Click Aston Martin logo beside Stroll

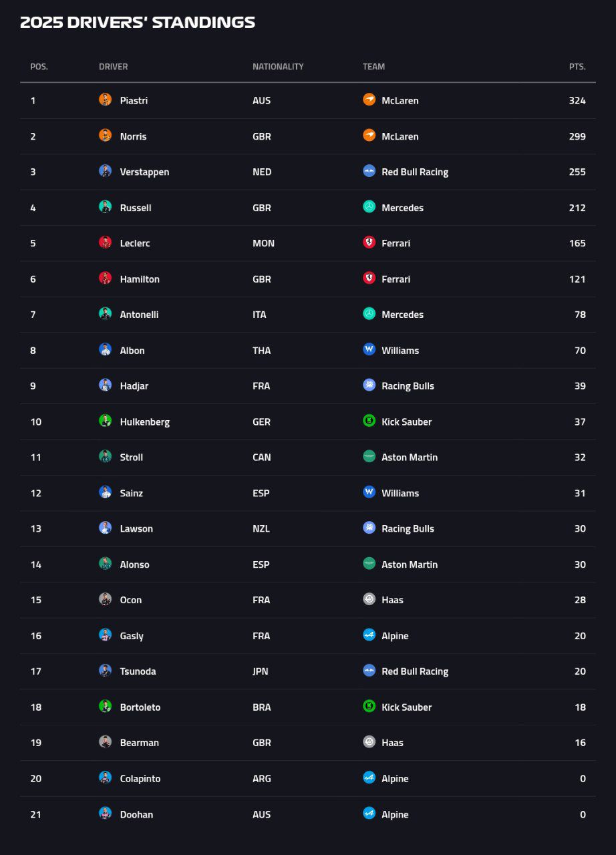(369, 457)
